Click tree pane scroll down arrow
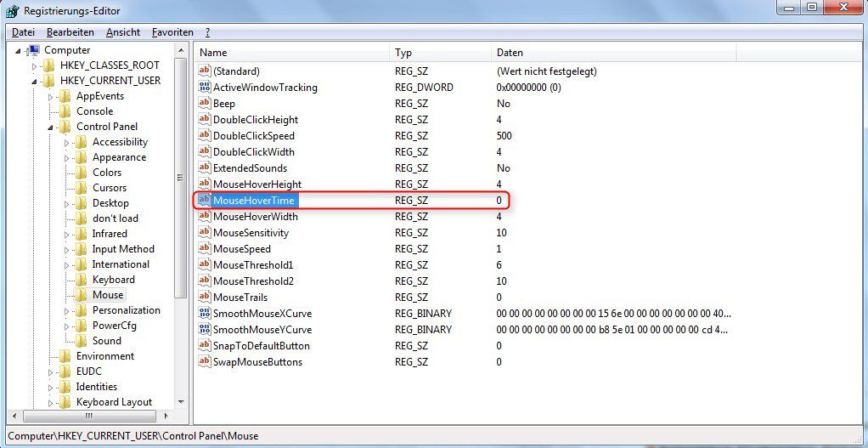This screenshot has height=448, width=868. [x=180, y=402]
